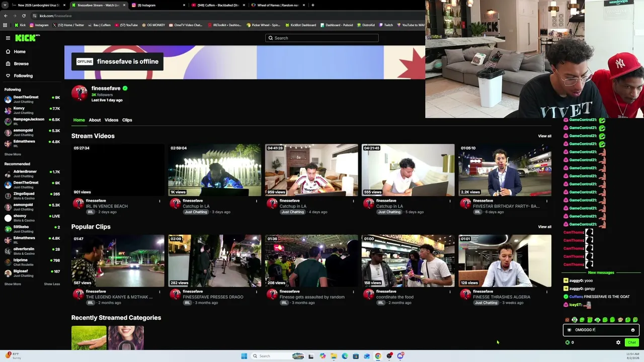Switch to the Videos tab
This screenshot has height=362, width=644.
pyautogui.click(x=111, y=120)
